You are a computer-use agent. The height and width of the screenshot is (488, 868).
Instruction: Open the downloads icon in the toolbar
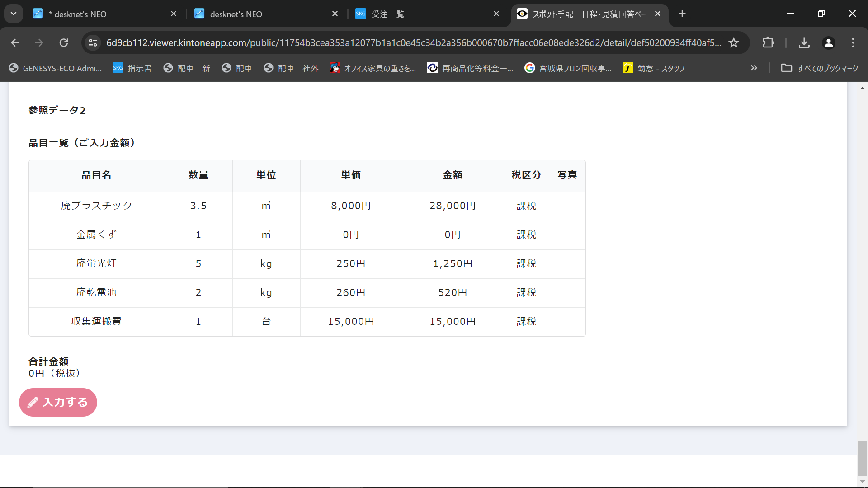pyautogui.click(x=804, y=43)
